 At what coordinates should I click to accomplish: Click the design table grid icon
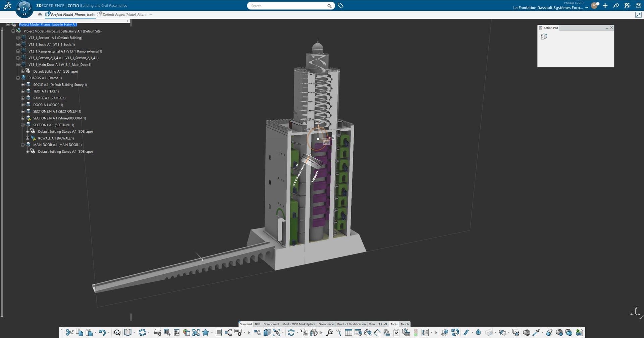click(348, 332)
